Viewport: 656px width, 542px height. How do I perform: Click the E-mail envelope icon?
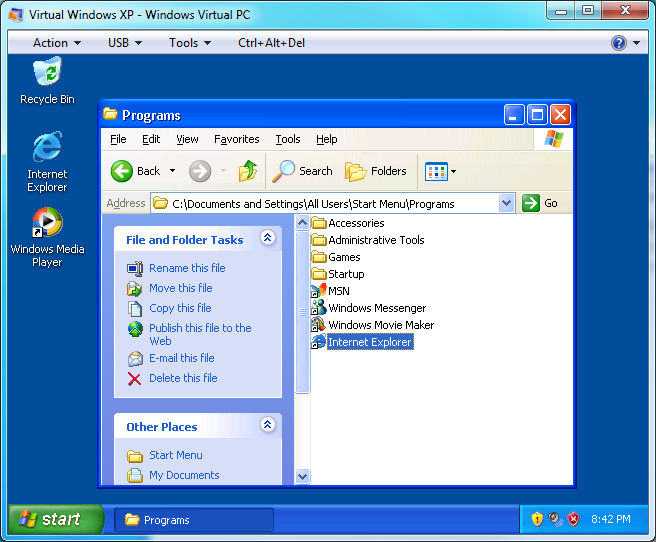tap(135, 359)
